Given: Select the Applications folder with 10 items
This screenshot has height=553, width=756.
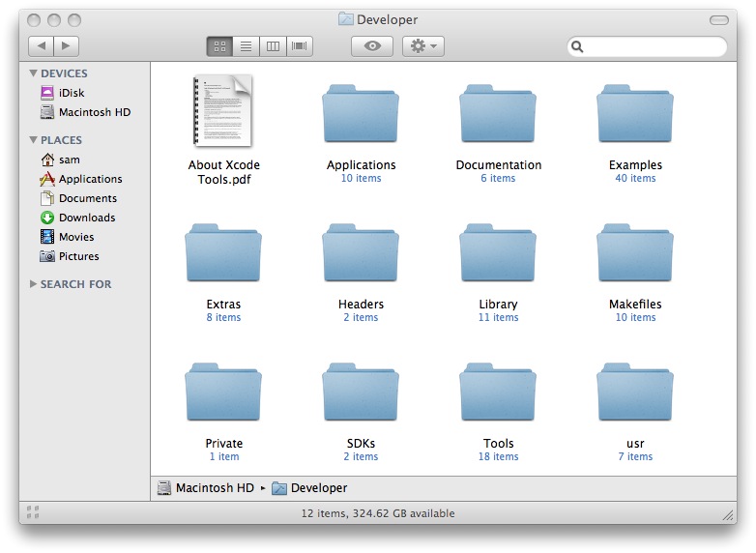Looking at the screenshot, I should [x=361, y=114].
